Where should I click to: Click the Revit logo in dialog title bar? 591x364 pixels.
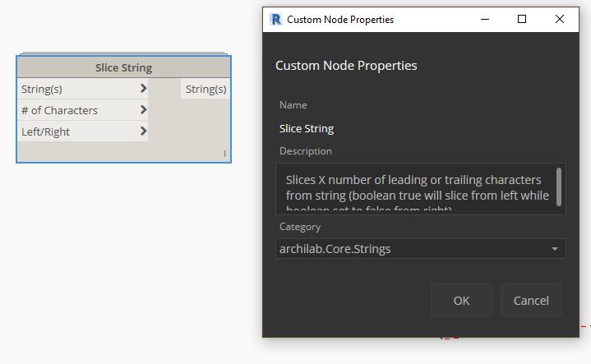[x=276, y=19]
